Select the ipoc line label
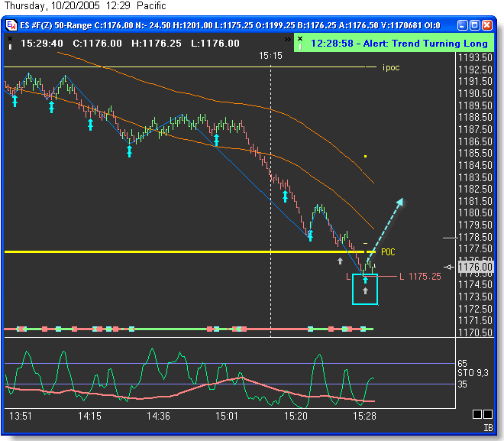This screenshot has width=504, height=441. coord(391,67)
